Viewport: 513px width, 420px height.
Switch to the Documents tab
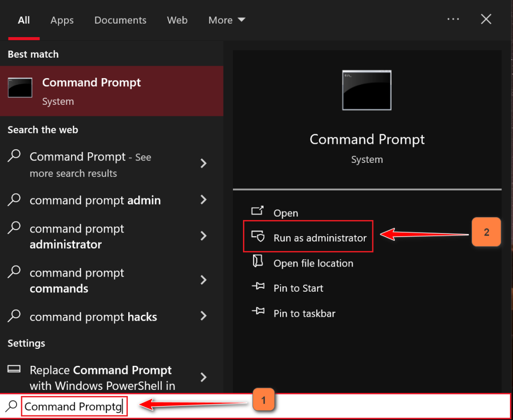[x=120, y=20]
